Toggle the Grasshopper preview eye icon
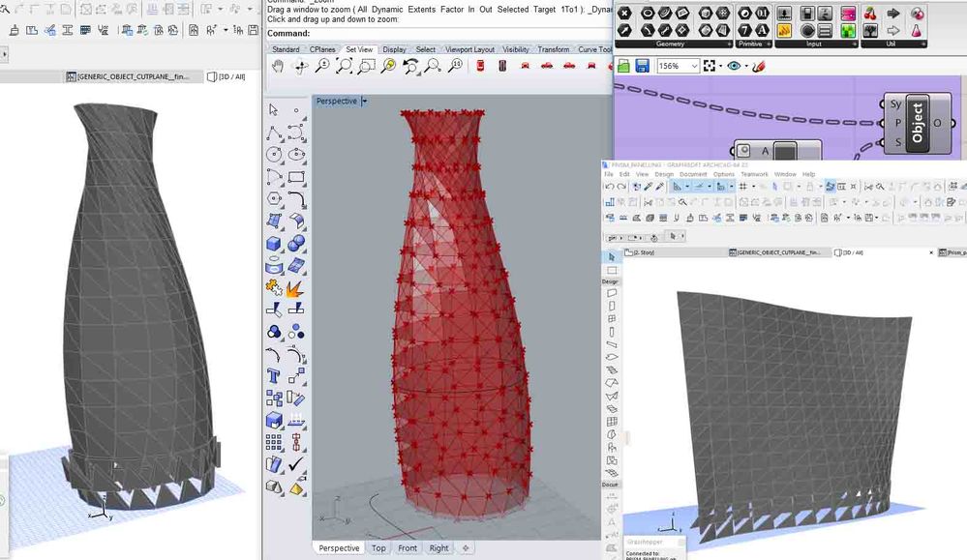 pyautogui.click(x=734, y=66)
